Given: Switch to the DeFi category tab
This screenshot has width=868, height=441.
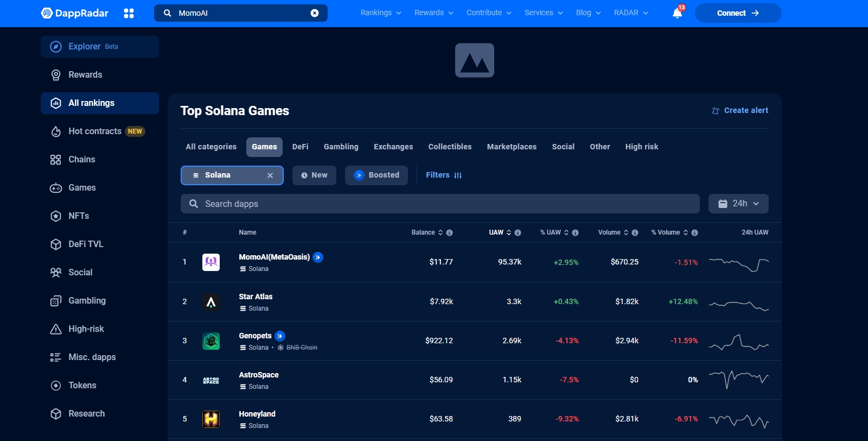Looking at the screenshot, I should pyautogui.click(x=300, y=147).
